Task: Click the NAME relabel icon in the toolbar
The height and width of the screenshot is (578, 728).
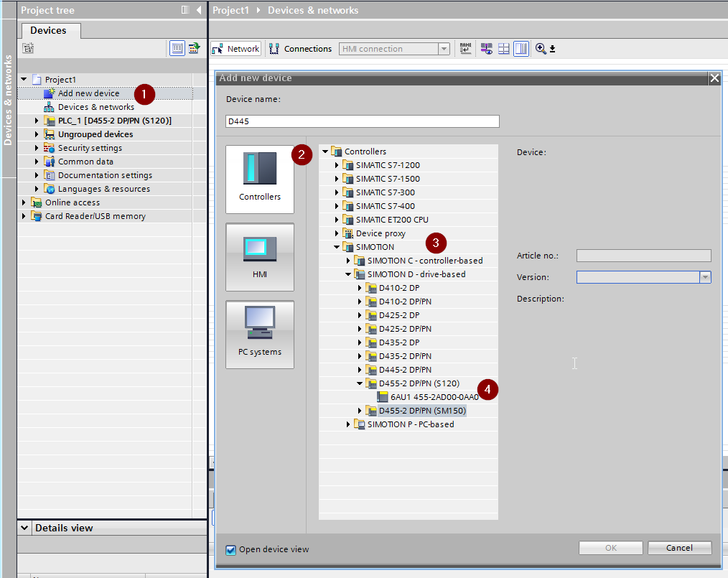Action: click(465, 48)
